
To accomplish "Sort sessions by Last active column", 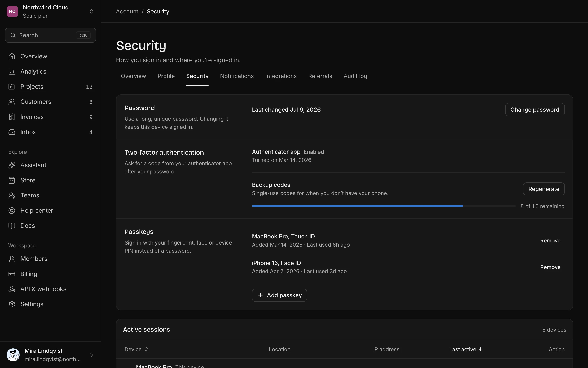I will [466, 349].
